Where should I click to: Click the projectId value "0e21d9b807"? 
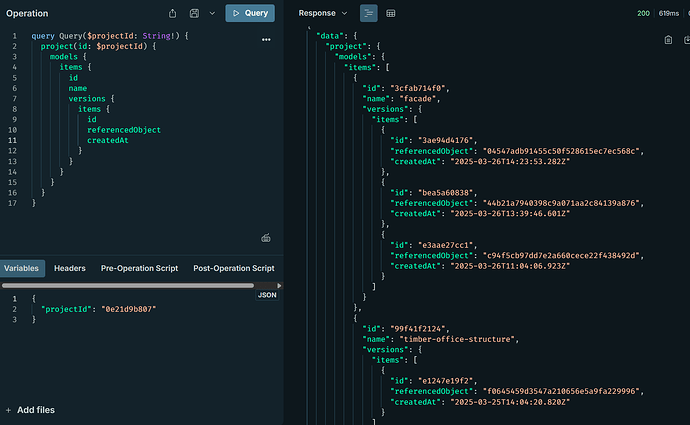128,309
